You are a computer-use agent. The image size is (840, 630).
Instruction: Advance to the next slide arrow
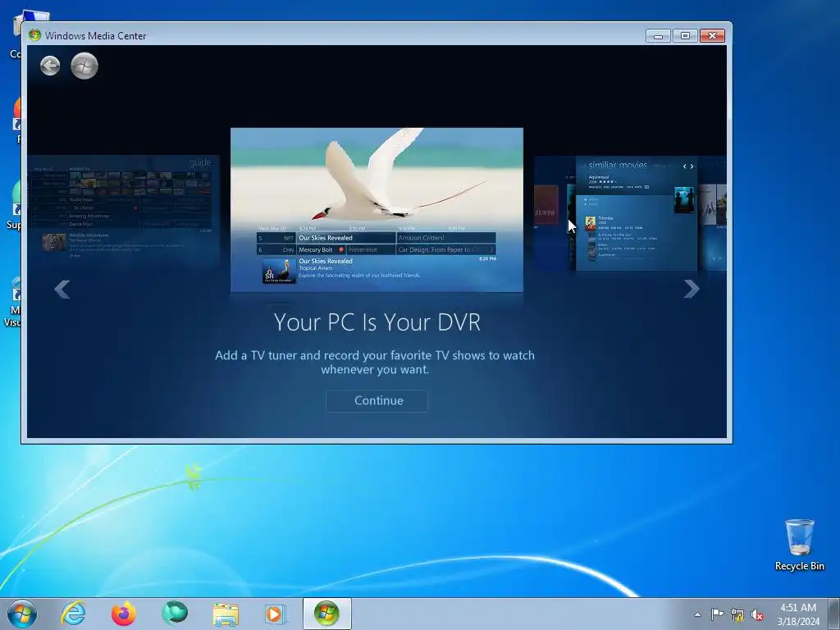point(692,290)
